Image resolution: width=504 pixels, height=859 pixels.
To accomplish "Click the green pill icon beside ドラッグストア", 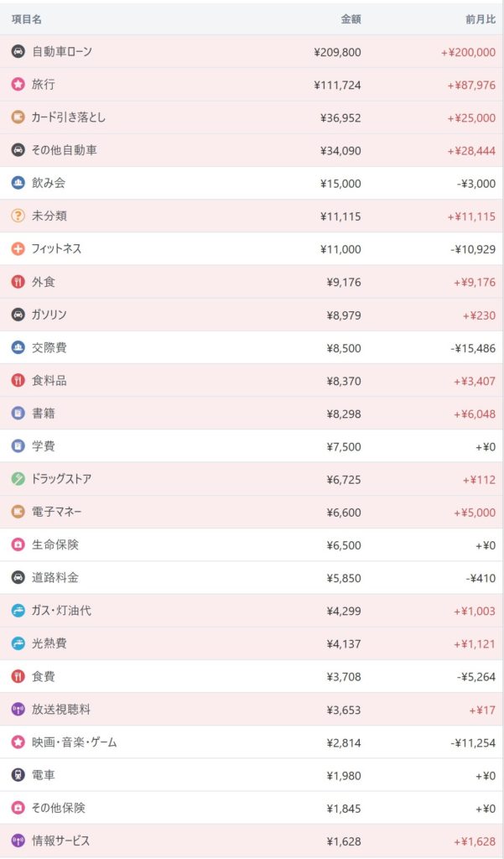I will click(x=18, y=479).
